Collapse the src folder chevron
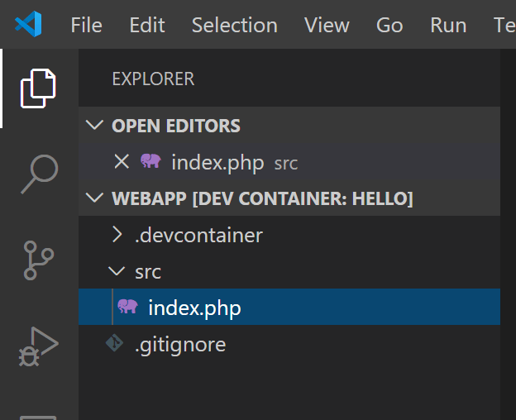The width and height of the screenshot is (516, 420). 117,271
